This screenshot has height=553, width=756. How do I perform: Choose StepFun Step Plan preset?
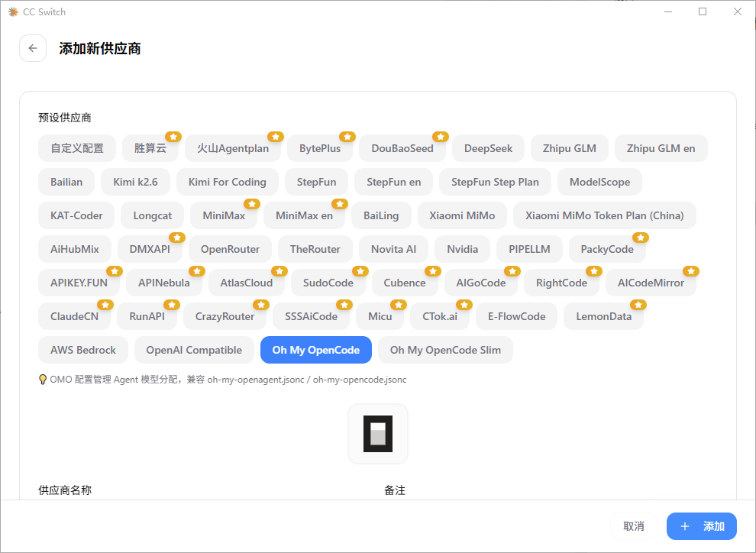(495, 182)
